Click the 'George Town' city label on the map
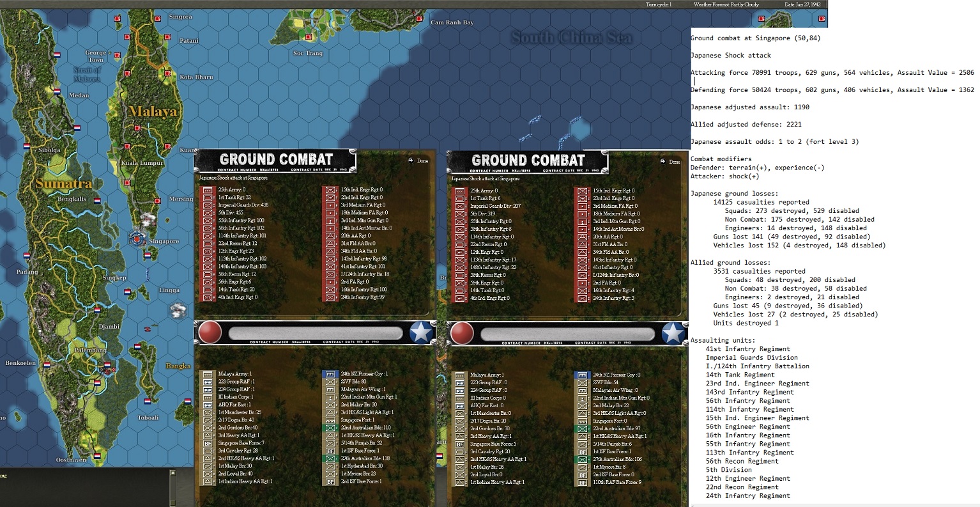 pyautogui.click(x=96, y=56)
